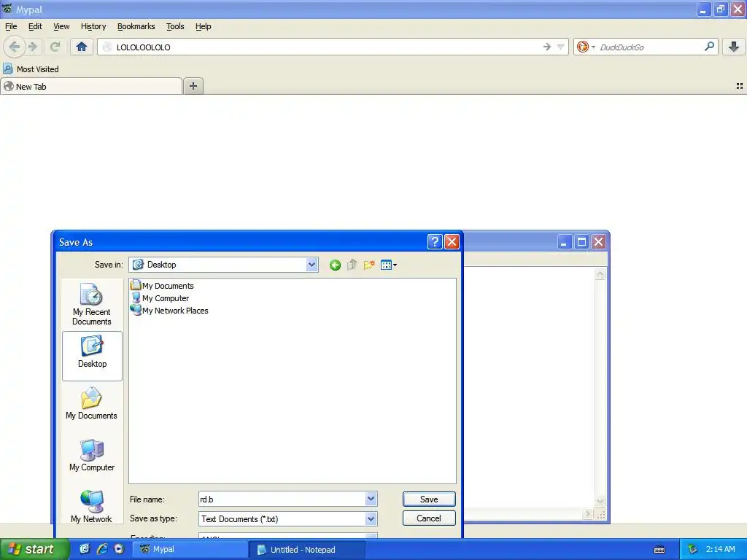Reload the page with the refresh icon
This screenshot has width=747, height=560.
[55, 47]
